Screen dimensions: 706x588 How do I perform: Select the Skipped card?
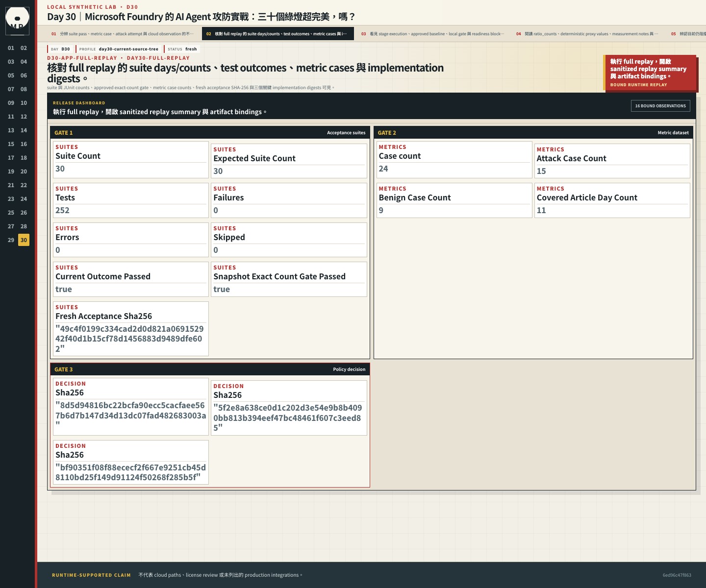coord(289,240)
